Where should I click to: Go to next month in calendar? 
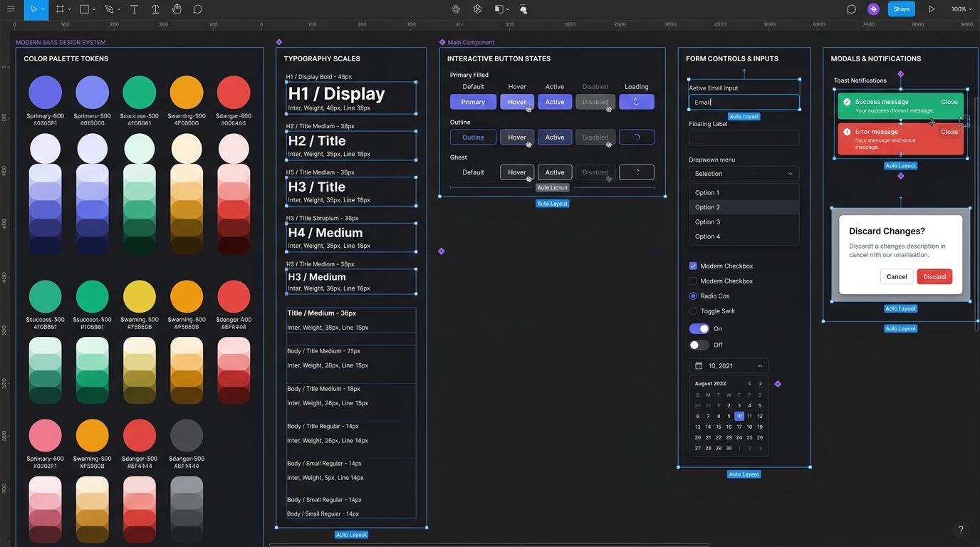(x=760, y=383)
